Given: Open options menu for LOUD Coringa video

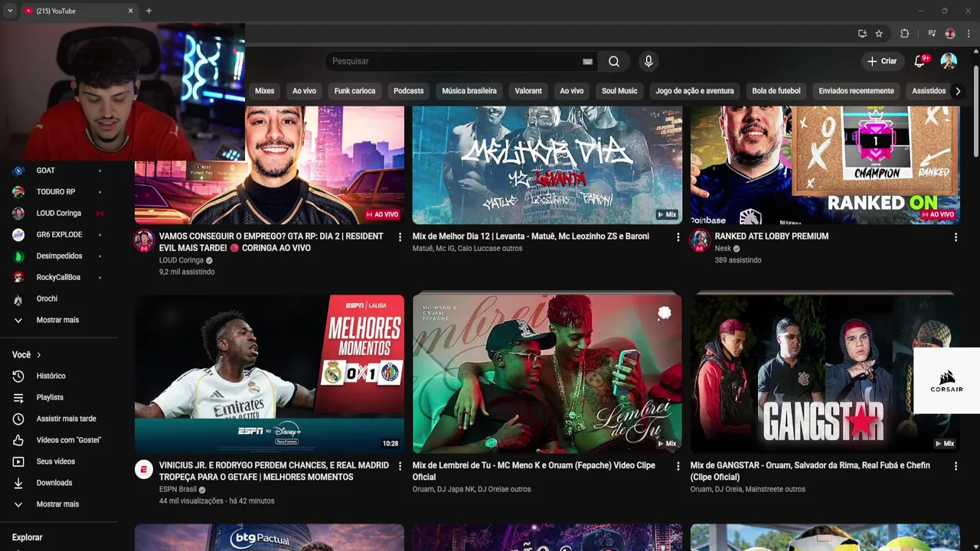Looking at the screenshot, I should (400, 237).
